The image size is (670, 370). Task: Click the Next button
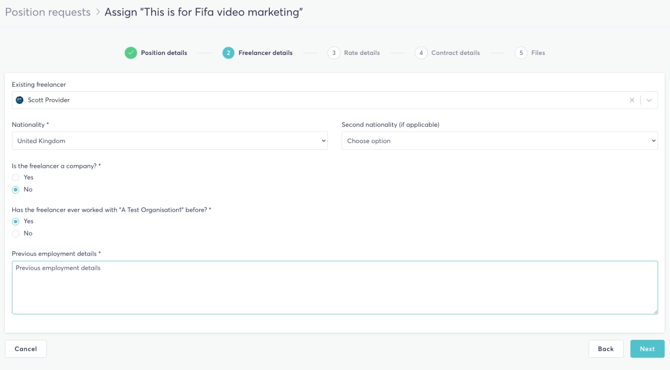(647, 349)
